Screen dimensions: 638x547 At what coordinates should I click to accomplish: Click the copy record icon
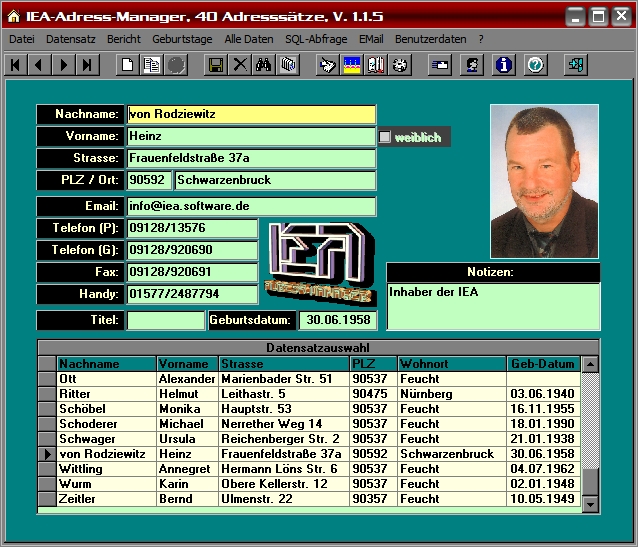tap(151, 65)
